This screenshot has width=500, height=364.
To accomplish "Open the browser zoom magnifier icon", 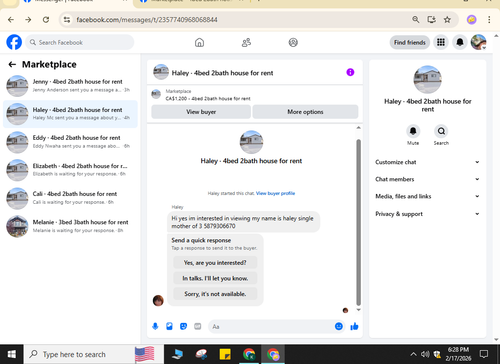I will pos(415,20).
